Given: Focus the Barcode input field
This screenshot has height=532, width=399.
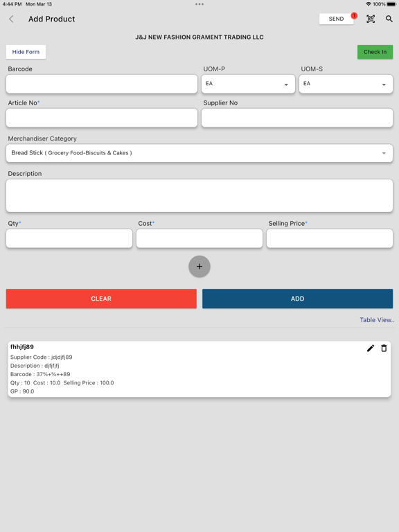Looking at the screenshot, I should [x=102, y=84].
